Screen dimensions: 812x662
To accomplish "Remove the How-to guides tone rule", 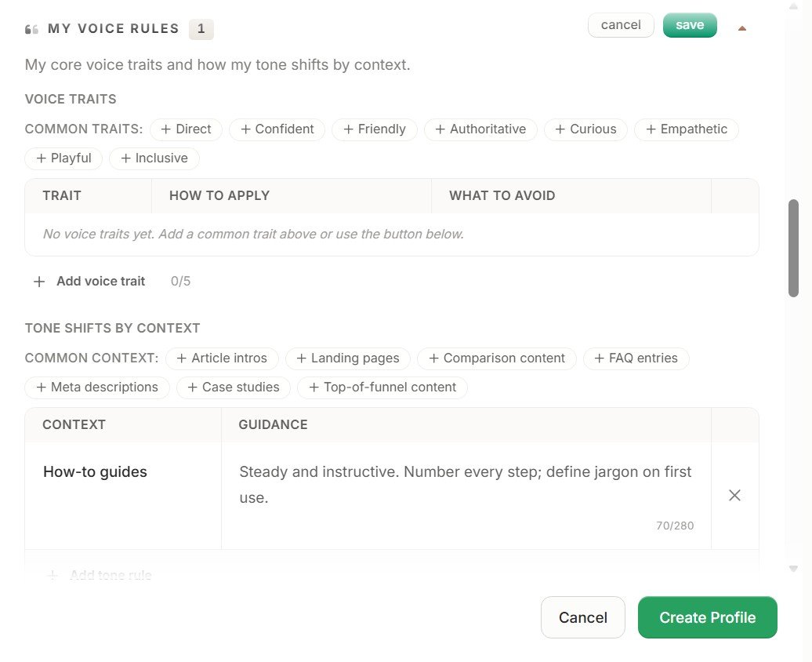I will coord(734,496).
